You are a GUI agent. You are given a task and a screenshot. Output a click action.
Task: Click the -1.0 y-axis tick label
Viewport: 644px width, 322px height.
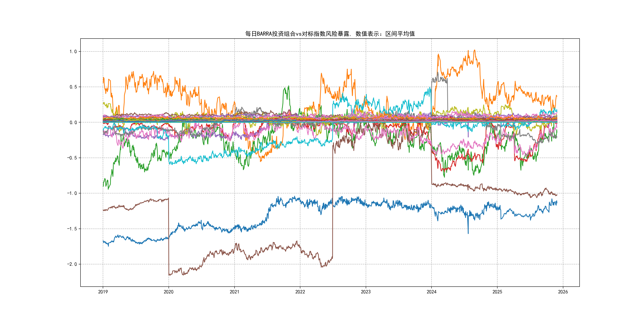tap(72, 193)
